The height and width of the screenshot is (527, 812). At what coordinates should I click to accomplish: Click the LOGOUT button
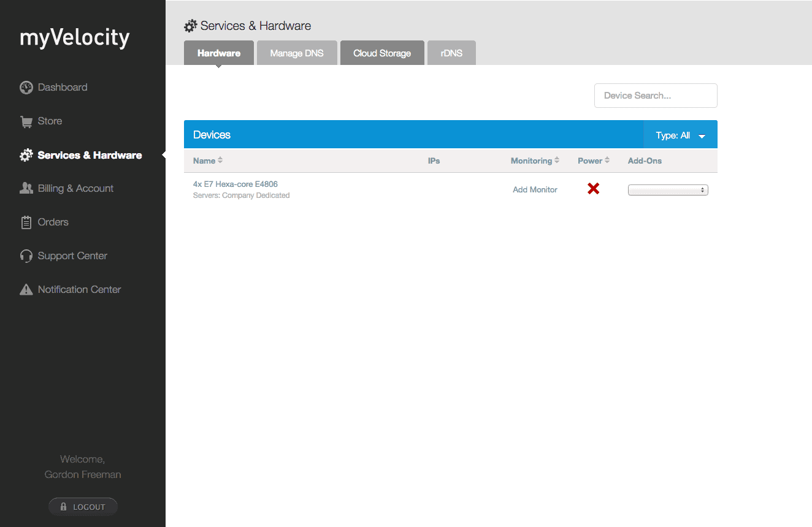[x=83, y=507]
